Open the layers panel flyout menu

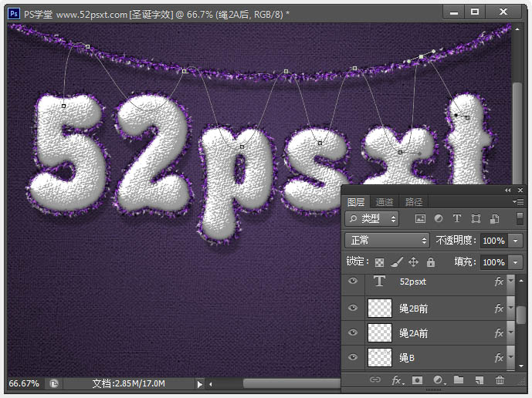click(x=518, y=202)
